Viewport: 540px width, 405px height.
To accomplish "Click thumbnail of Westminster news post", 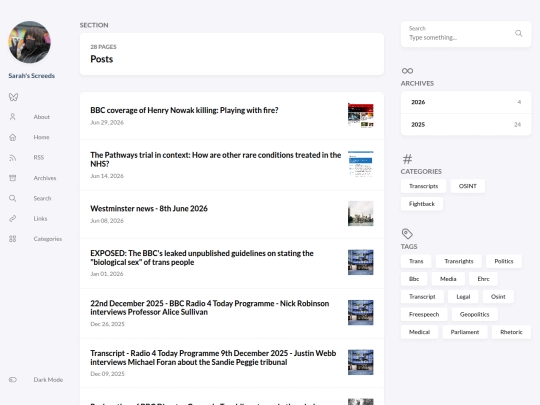I will tap(361, 214).
